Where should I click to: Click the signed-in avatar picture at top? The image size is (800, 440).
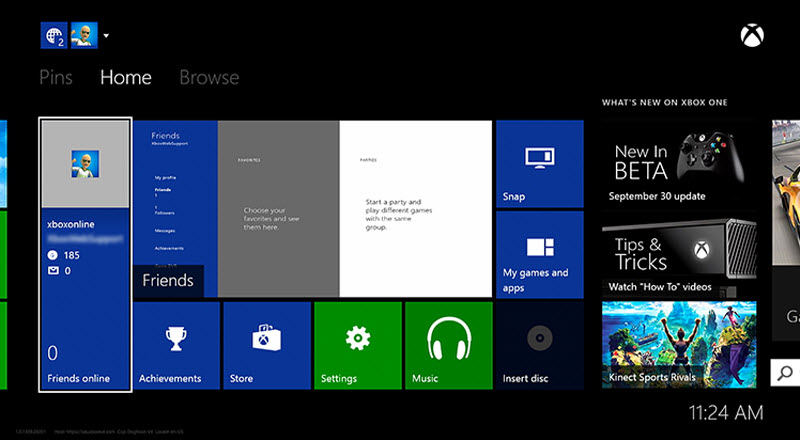click(83, 36)
